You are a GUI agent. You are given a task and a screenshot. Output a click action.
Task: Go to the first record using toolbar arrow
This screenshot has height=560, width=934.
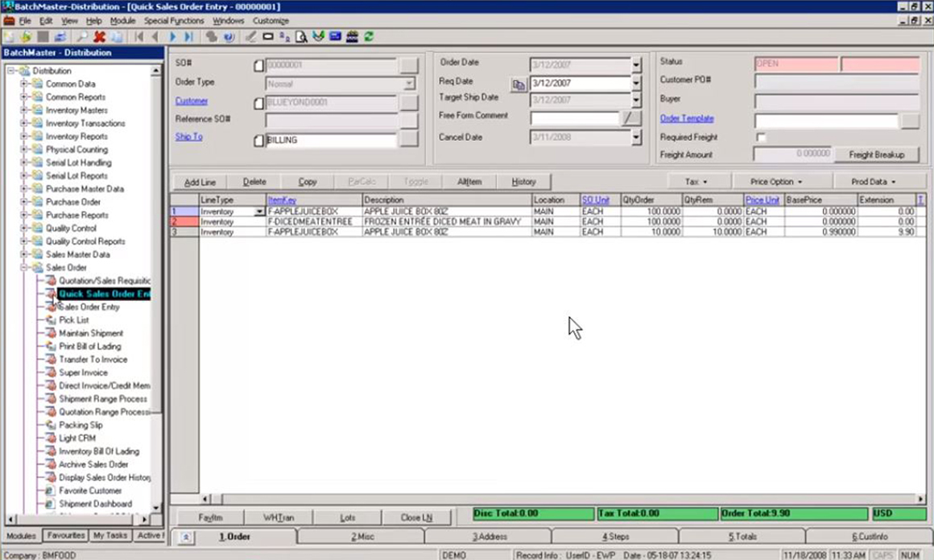click(x=139, y=37)
